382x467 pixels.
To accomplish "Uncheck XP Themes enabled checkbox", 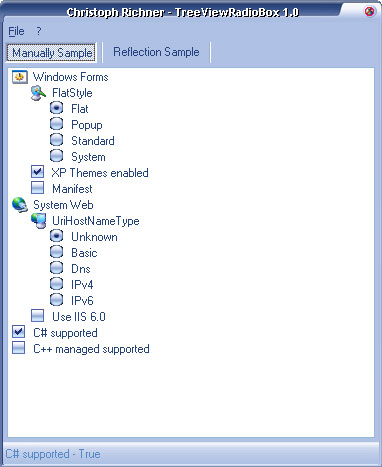I will 37,172.
